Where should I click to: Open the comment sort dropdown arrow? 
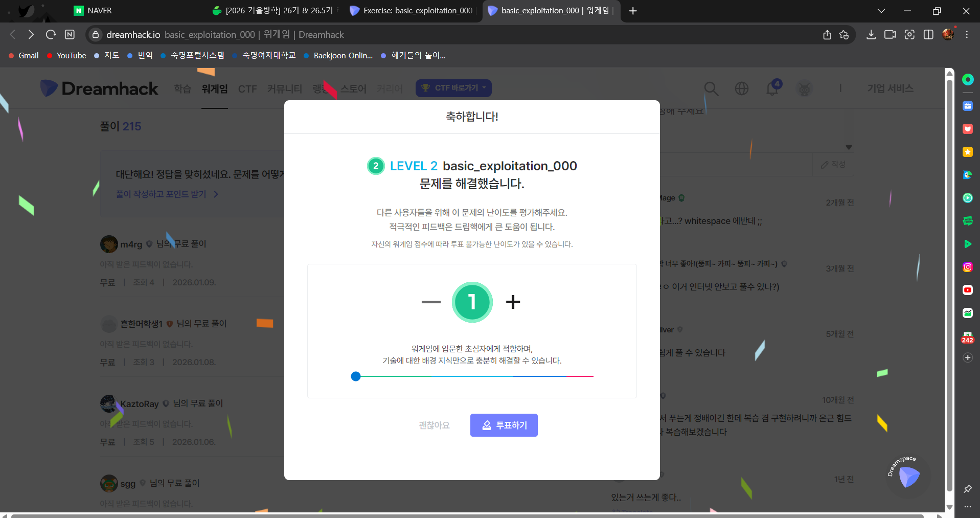coord(850,147)
